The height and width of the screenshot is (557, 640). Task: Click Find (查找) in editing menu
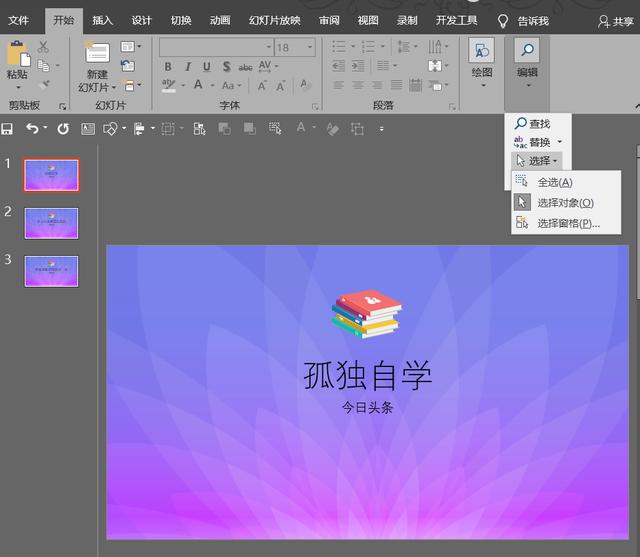[532, 123]
